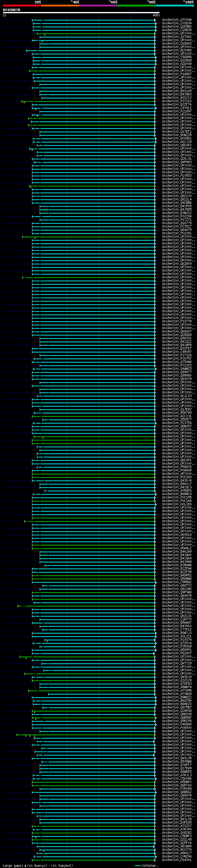
Task: Select the UniRef100_P27326 label
Action: 177,355
